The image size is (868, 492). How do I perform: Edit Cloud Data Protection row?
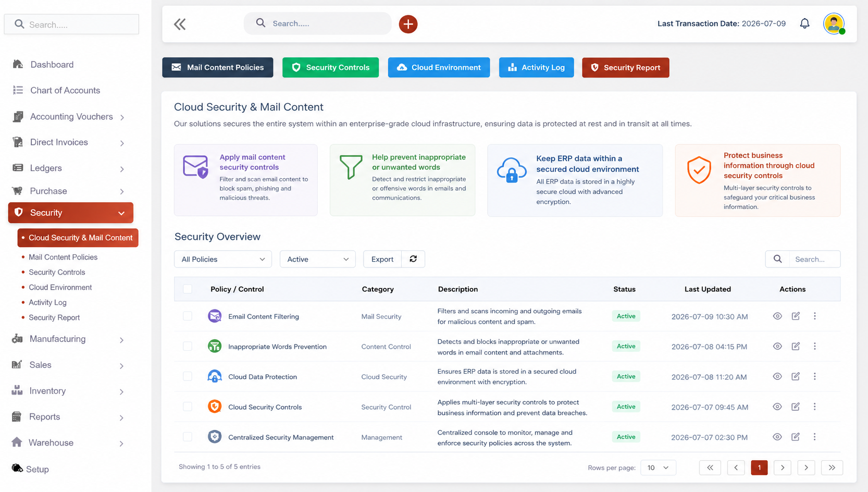click(x=796, y=376)
